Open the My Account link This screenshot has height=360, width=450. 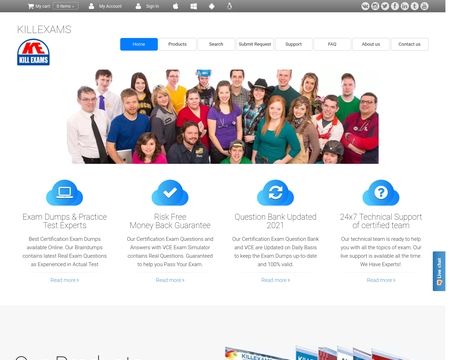[x=105, y=6]
